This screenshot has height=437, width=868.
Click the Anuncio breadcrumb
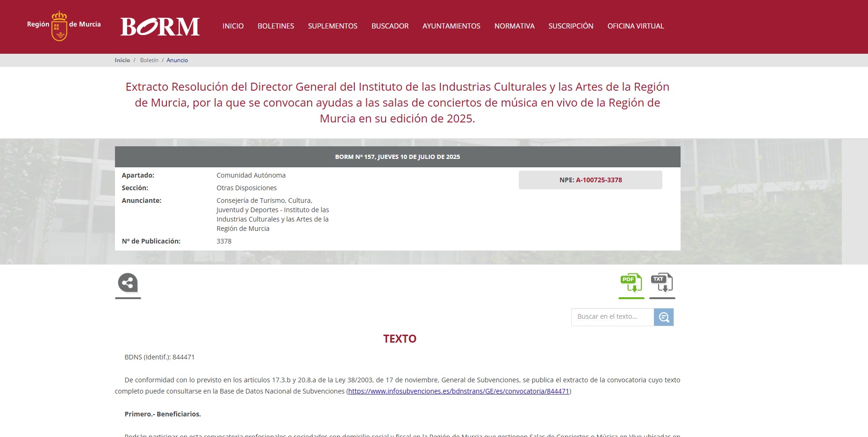point(177,60)
